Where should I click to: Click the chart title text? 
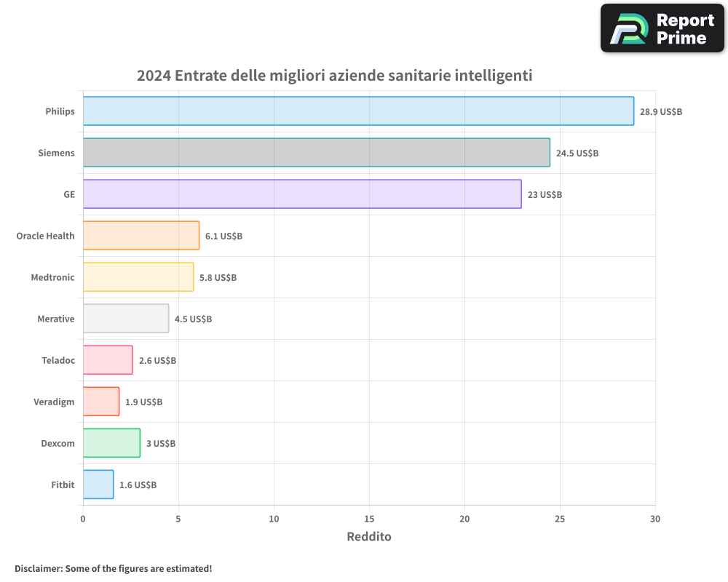[x=334, y=76]
